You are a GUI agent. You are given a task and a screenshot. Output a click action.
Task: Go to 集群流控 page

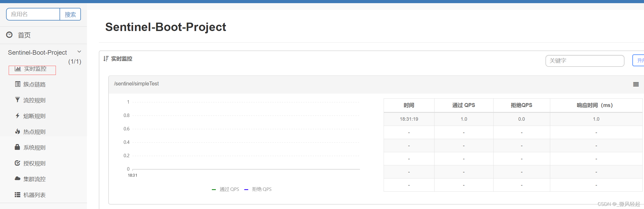34,179
